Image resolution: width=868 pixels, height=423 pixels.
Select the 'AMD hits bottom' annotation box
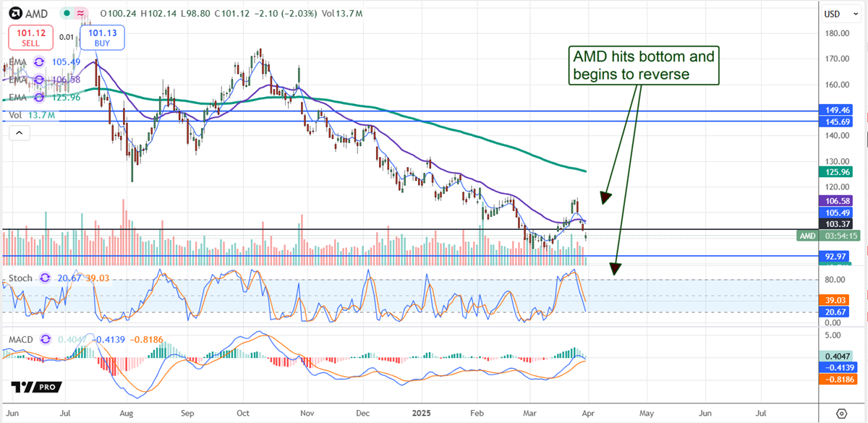[x=644, y=66]
